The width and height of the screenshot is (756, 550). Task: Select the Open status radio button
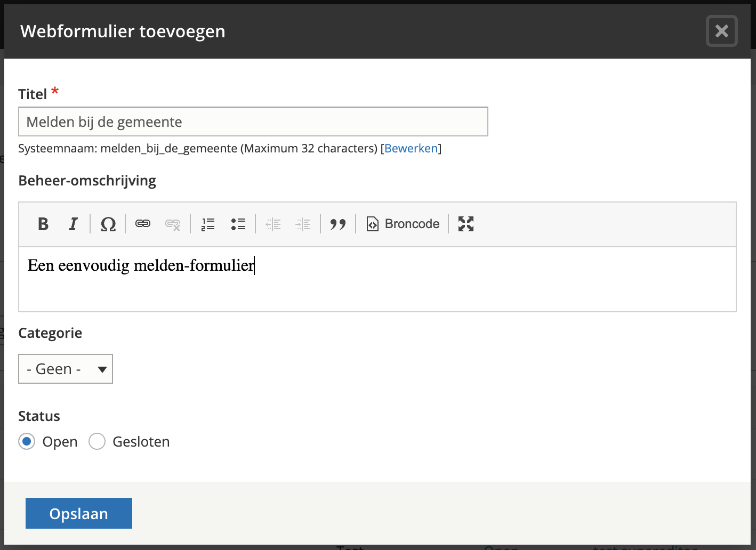click(x=27, y=442)
